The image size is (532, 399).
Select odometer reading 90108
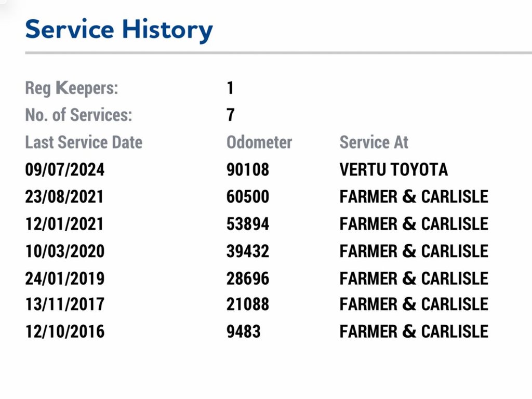(248, 170)
